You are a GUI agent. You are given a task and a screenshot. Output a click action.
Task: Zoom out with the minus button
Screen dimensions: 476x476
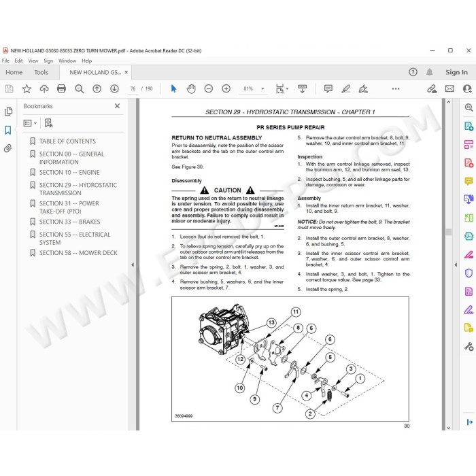209,88
